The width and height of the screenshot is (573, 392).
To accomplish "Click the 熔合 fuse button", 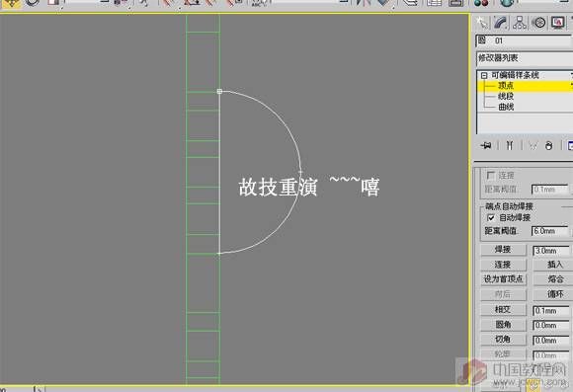I will (553, 279).
